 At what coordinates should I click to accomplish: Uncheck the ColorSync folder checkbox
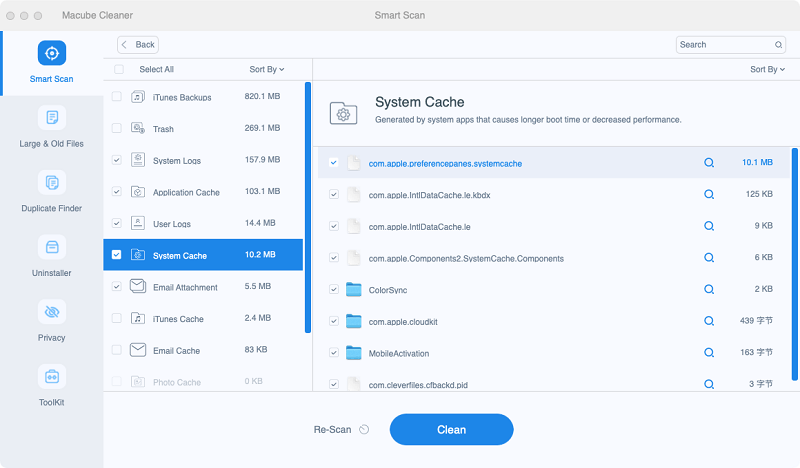[334, 289]
